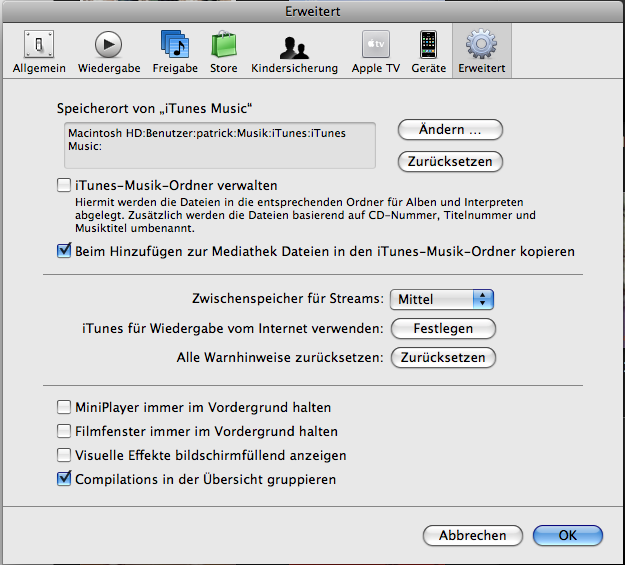Click the Erweitert gear icon
This screenshot has width=625, height=565.
[x=482, y=44]
